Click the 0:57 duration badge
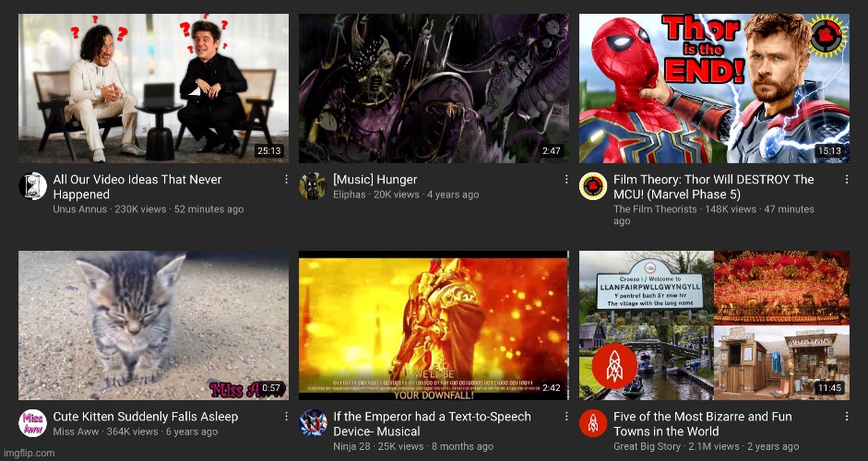Viewport: 868px width, 461px height. 271,388
